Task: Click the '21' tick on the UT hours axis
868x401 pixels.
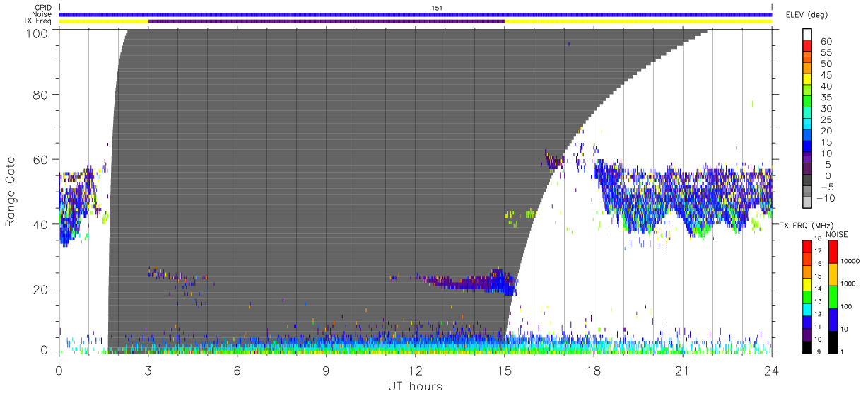Action: pyautogui.click(x=682, y=370)
